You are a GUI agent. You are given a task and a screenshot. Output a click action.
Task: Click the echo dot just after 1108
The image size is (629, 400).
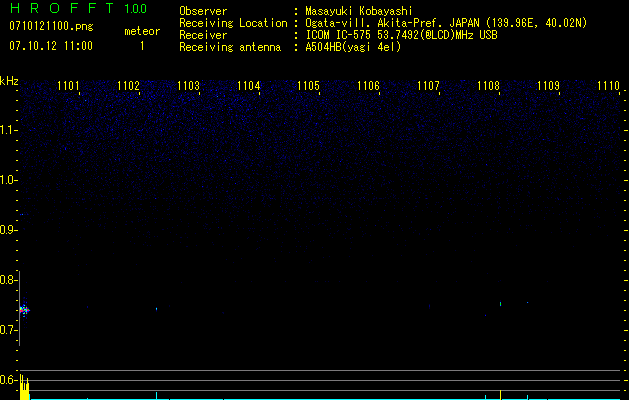501,304
